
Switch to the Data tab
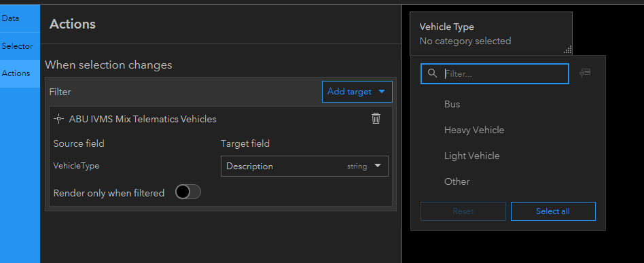pyautogui.click(x=20, y=18)
